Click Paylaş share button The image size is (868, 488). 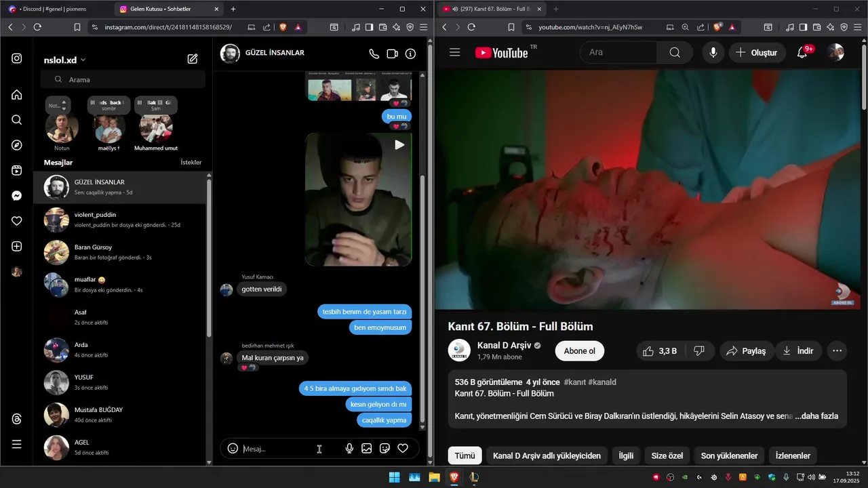click(x=745, y=351)
